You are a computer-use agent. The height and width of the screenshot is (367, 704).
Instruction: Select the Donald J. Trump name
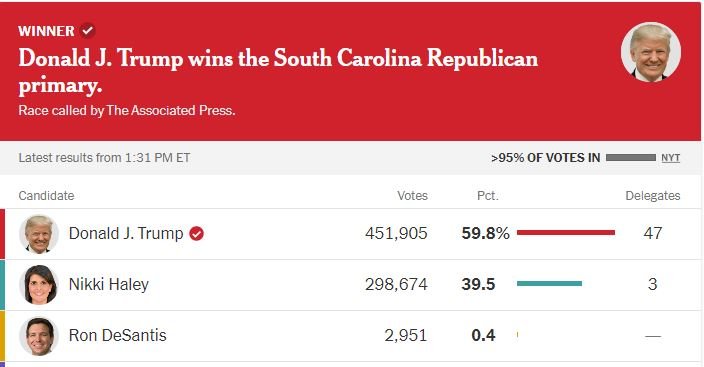(126, 234)
